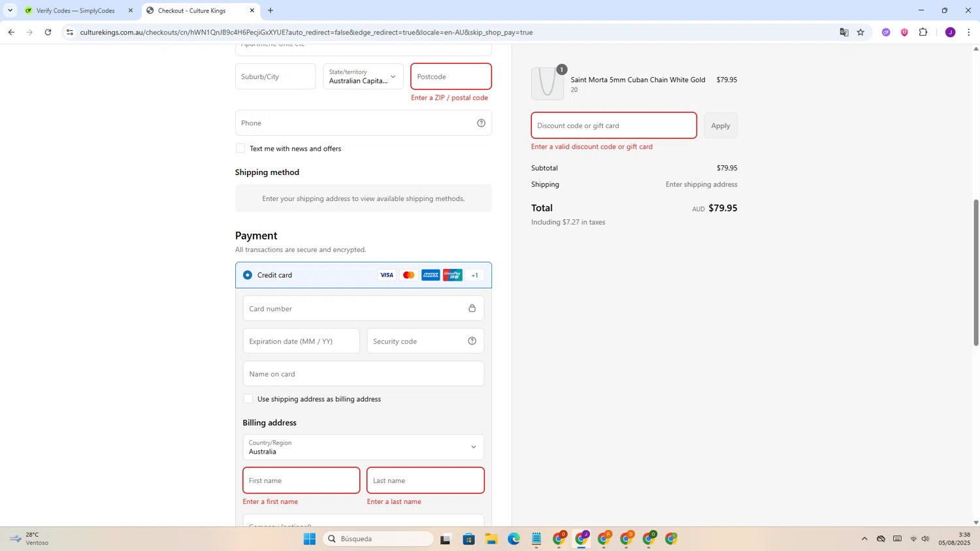Viewport: 980px width, 551px height.
Task: Open the volume control in the system tray
Action: click(x=925, y=539)
